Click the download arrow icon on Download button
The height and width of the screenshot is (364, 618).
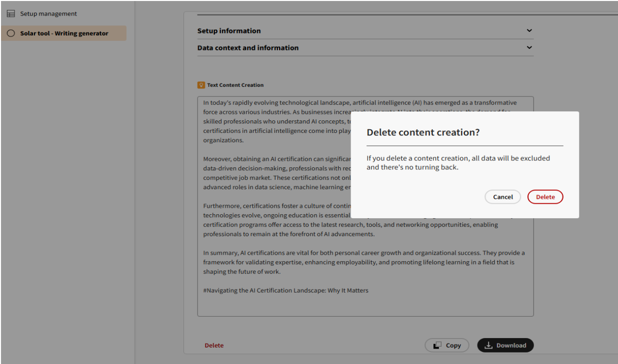pos(487,345)
